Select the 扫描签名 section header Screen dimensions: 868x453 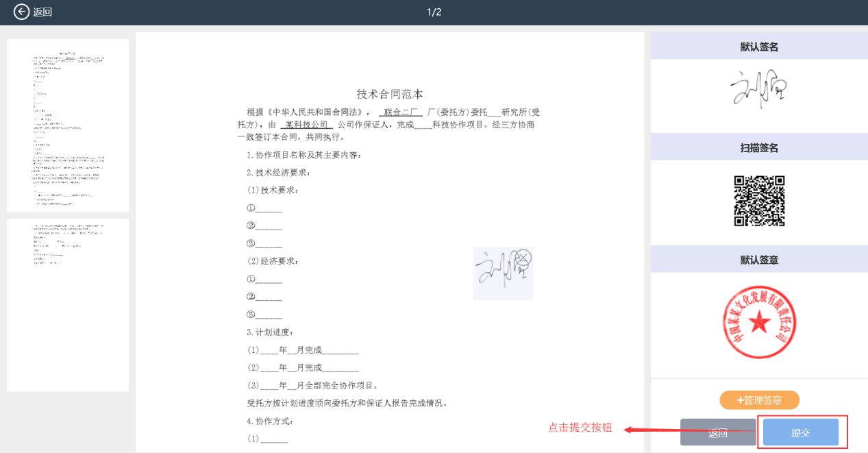759,148
